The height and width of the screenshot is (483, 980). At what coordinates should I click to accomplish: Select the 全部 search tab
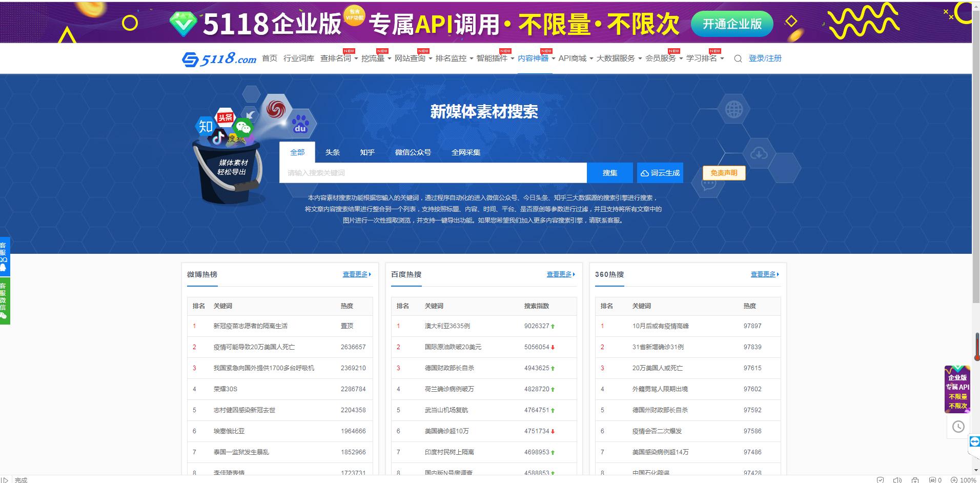click(x=297, y=152)
